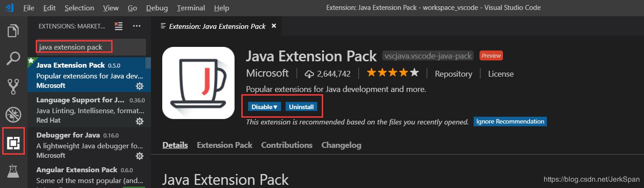
Task: Open the Terminal menu
Action: 190,8
